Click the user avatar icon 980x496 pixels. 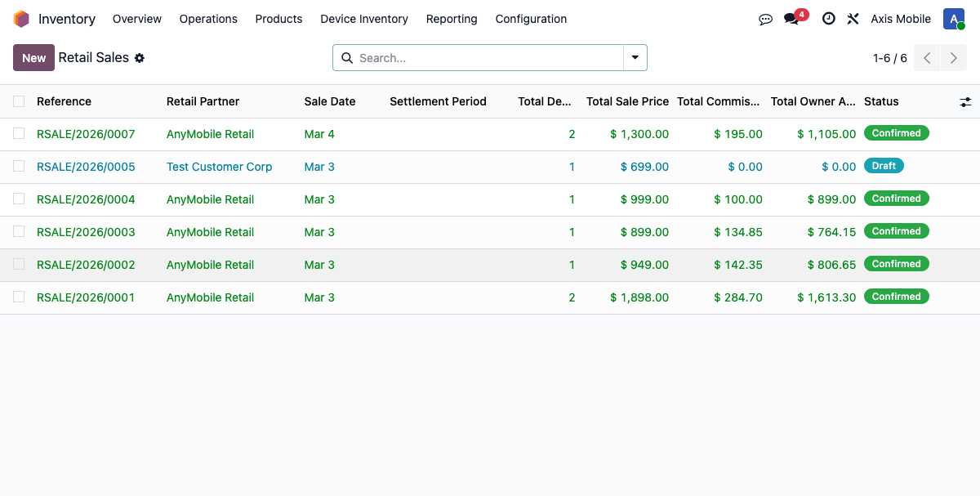click(953, 19)
